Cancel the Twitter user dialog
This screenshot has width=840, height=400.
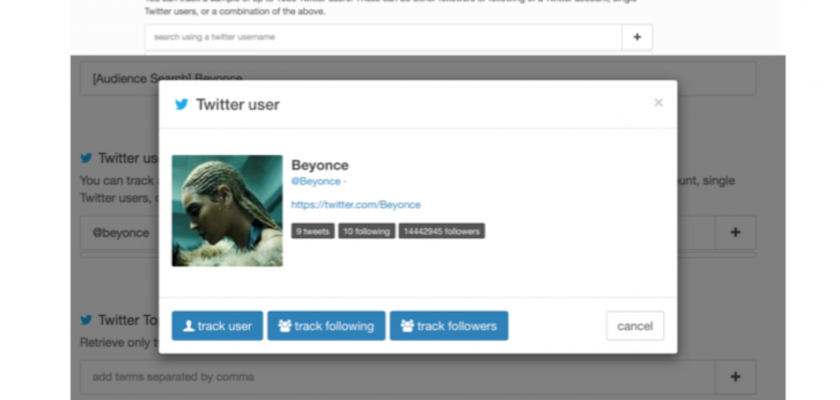coord(635,326)
